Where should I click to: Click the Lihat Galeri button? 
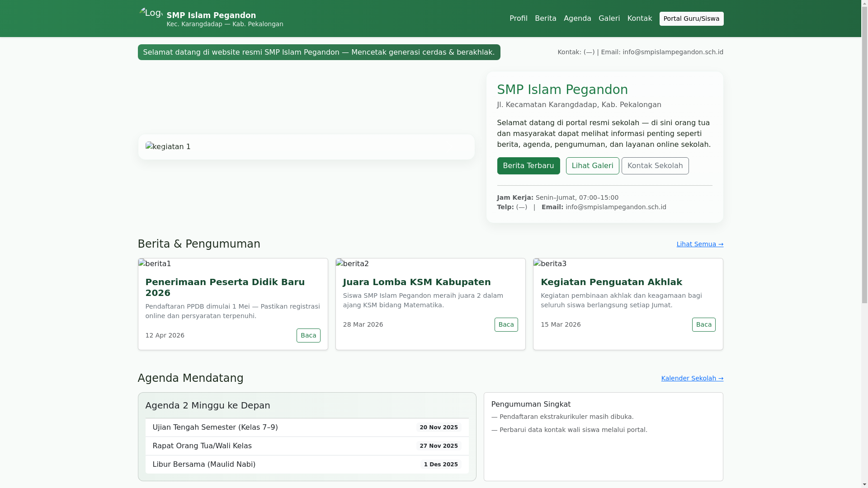pyautogui.click(x=593, y=166)
